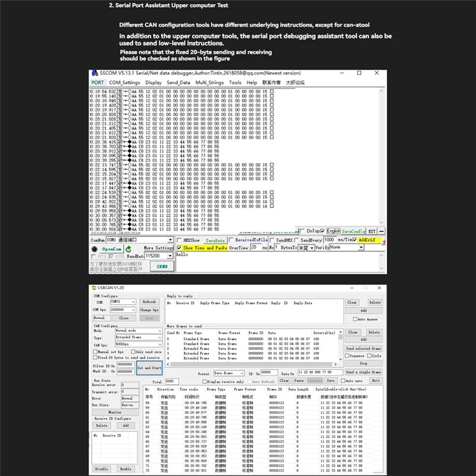Toggle the Auto save checkbox
The width and height of the screenshot is (476, 476).
(343, 381)
